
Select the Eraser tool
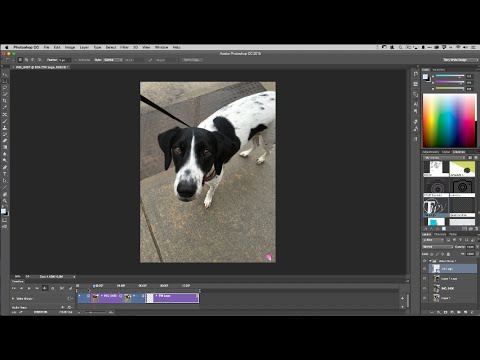5,141
